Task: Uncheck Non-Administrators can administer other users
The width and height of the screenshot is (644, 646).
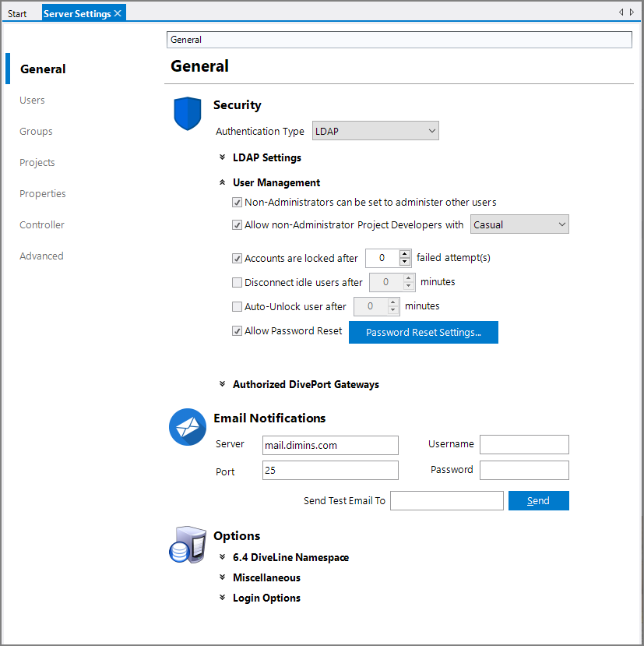Action: point(237,202)
